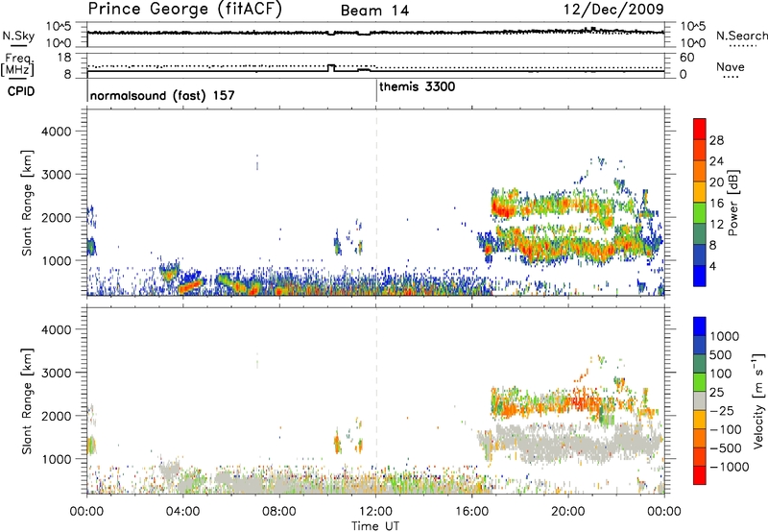This screenshot has width=768, height=532.
Task: Pick the bright blue Velocity swatch above 1000
Action: pyautogui.click(x=700, y=326)
